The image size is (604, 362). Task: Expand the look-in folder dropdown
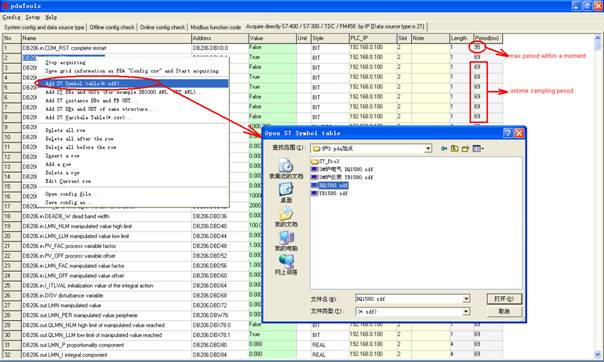(428, 149)
